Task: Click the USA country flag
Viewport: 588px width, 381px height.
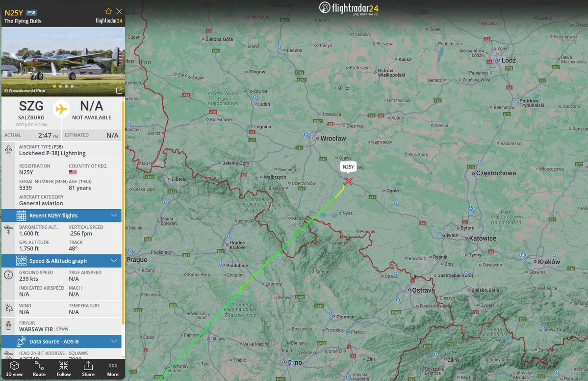Action: pyautogui.click(x=73, y=172)
